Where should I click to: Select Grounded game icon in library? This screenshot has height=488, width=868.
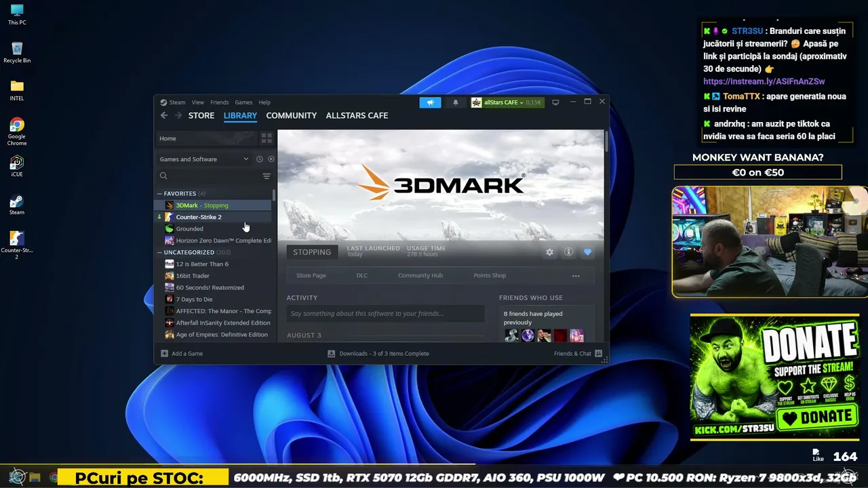pyautogui.click(x=170, y=228)
